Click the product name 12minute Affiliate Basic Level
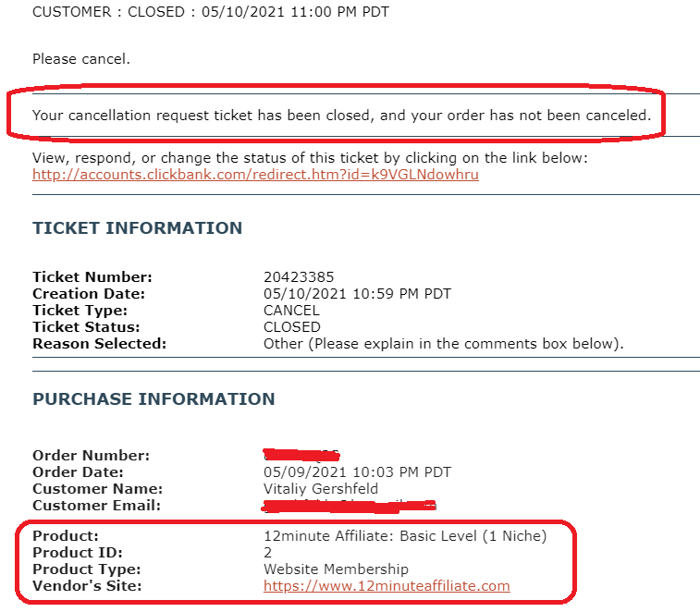 point(405,536)
